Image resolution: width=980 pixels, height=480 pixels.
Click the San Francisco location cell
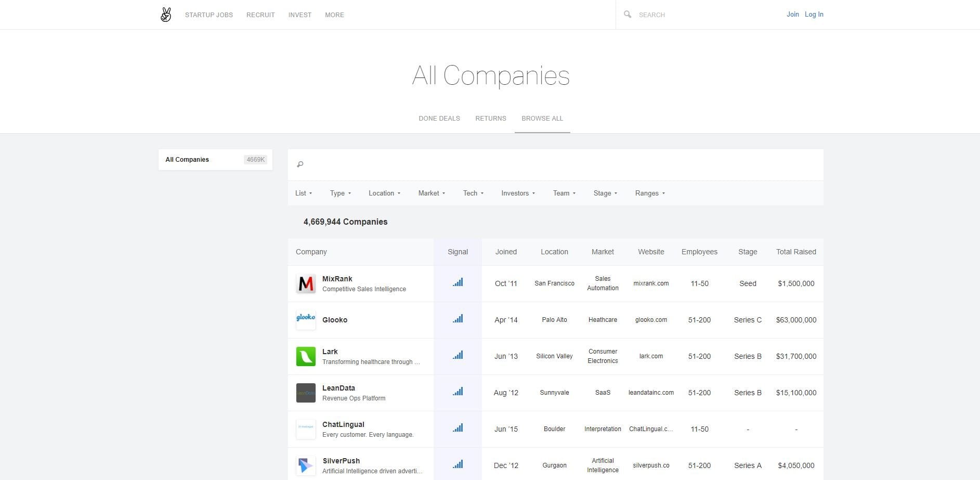click(x=554, y=283)
